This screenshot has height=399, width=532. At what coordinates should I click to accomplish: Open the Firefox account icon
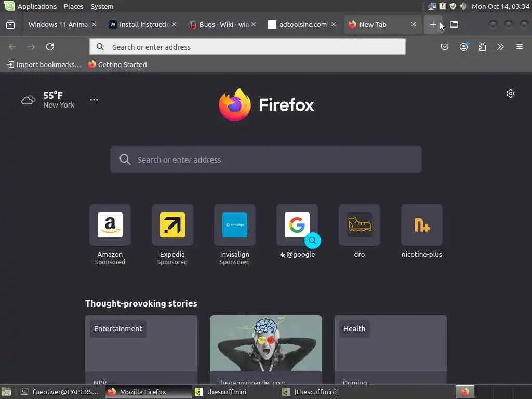(x=464, y=47)
